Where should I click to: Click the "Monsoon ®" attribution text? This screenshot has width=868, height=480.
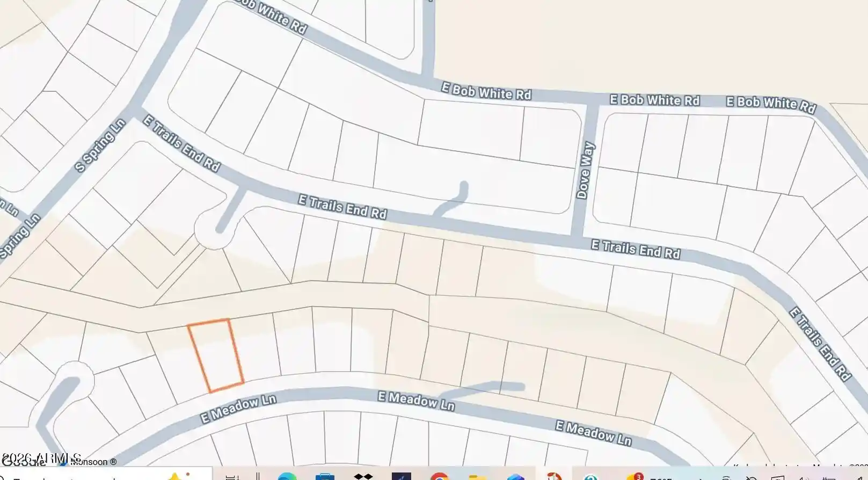(93, 462)
